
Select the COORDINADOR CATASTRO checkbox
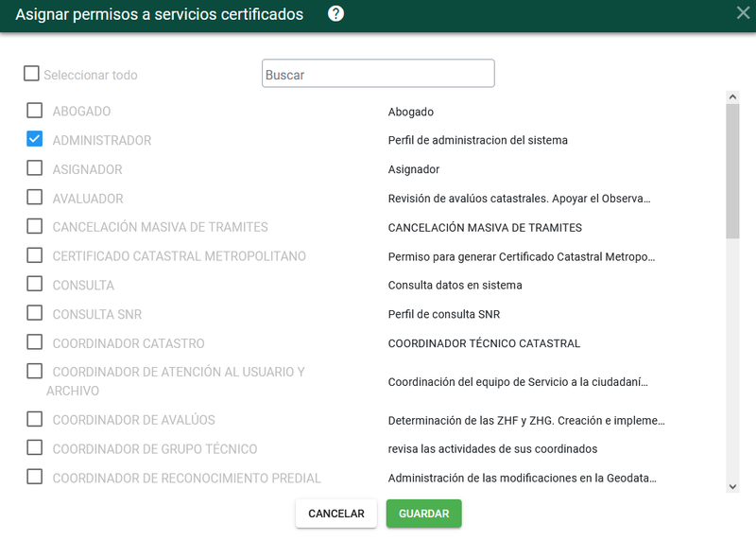35,342
